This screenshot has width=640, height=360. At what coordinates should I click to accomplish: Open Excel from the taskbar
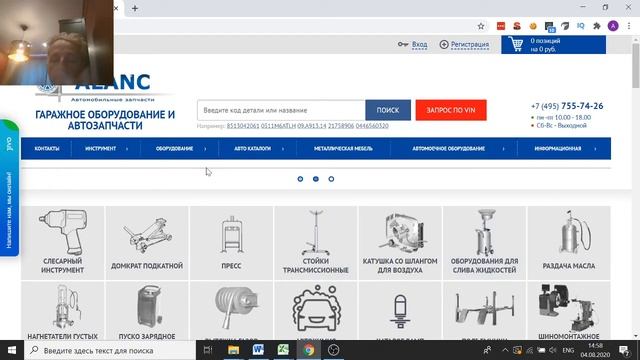point(283,350)
